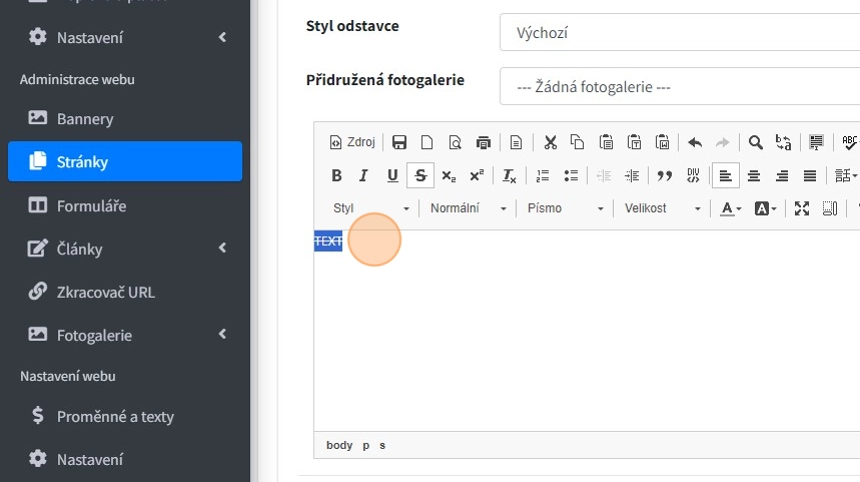
Task: Toggle bold formatting in the editor
Action: coord(337,176)
